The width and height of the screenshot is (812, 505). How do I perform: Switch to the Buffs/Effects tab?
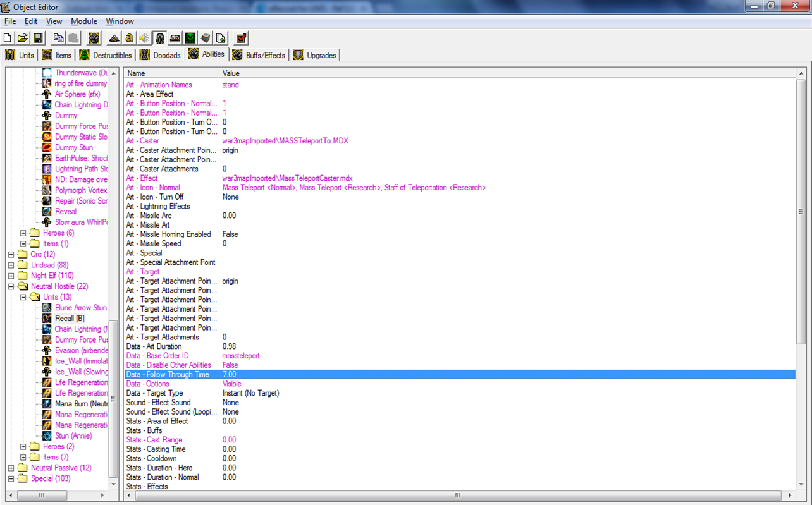pos(259,55)
